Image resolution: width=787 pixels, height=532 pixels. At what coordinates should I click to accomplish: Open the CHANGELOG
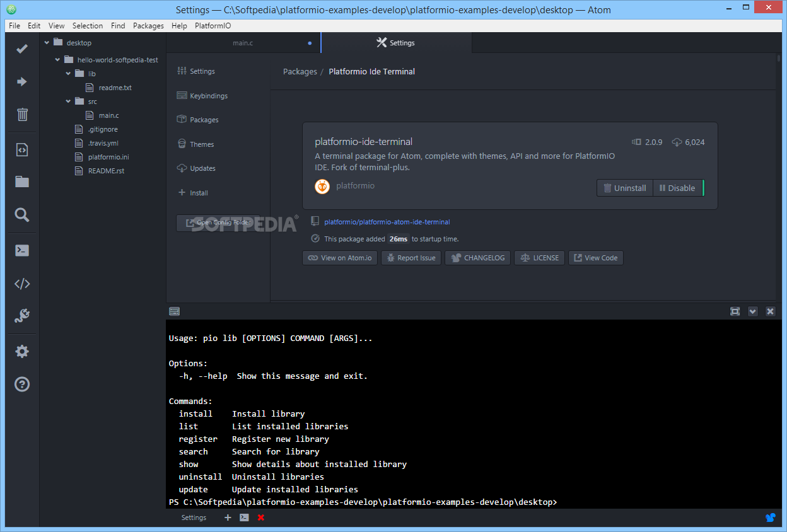pos(478,258)
